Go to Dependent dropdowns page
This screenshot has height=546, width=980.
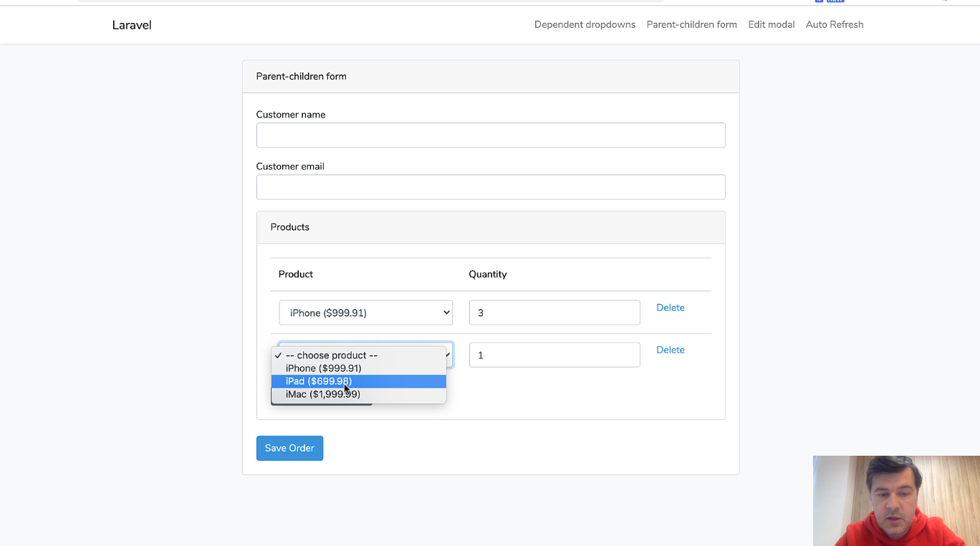pos(585,24)
